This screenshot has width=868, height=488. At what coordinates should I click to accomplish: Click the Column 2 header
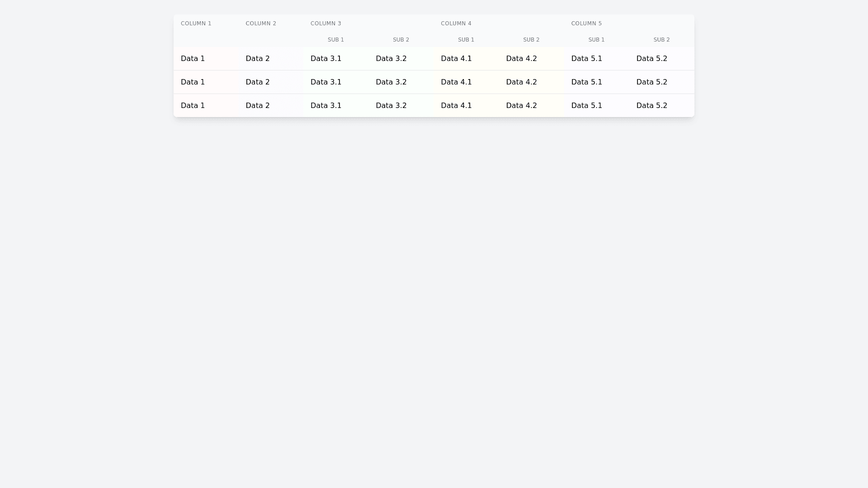click(261, 23)
